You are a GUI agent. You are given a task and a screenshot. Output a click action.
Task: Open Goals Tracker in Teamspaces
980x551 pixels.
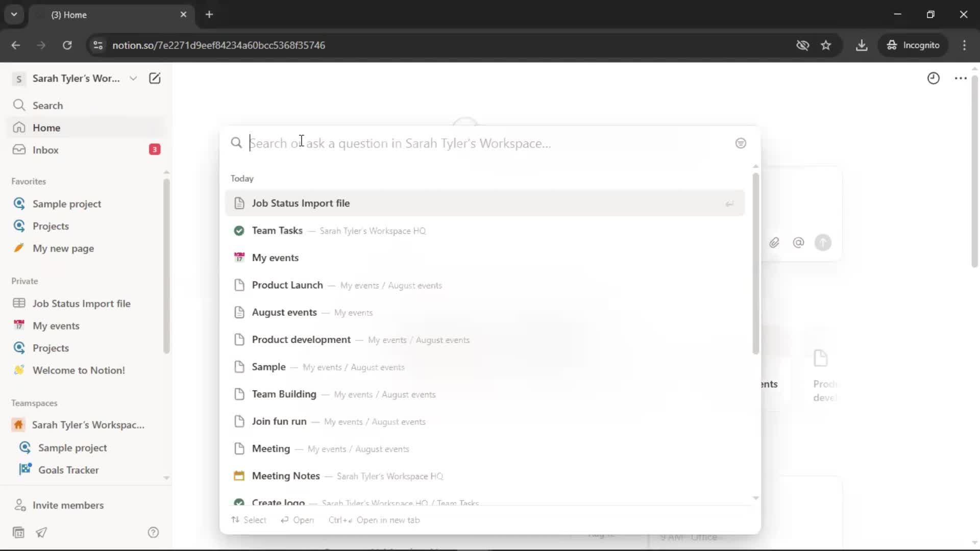click(86, 470)
